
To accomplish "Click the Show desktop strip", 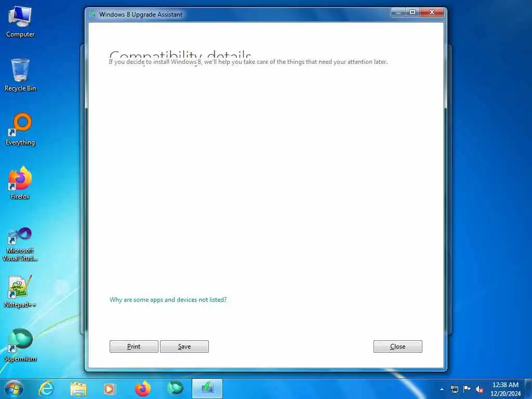I will coord(528,389).
